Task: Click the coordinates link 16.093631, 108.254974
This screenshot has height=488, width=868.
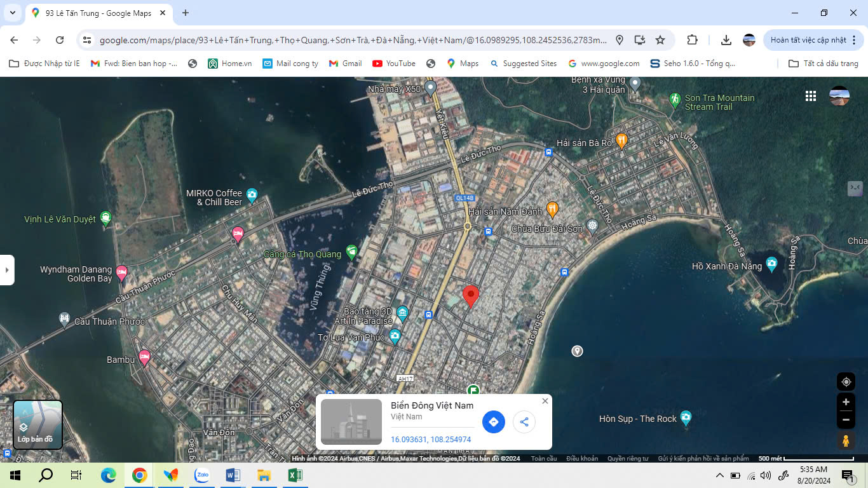Action: coord(431,440)
